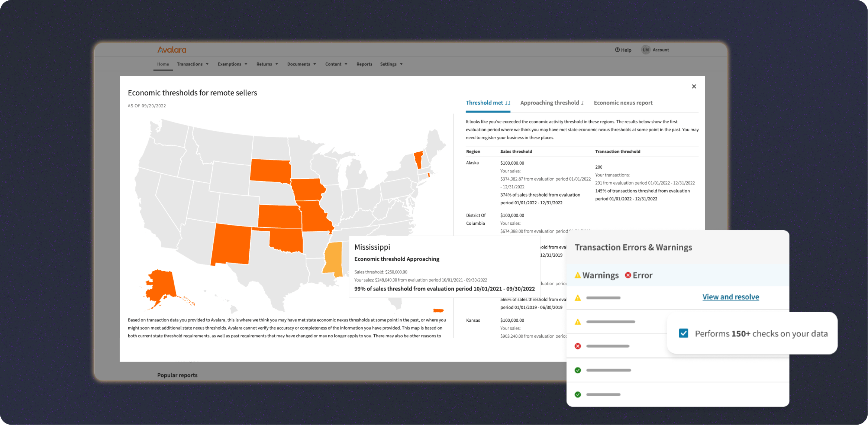Click the Avalara logo
This screenshot has width=868, height=425.
pos(172,50)
